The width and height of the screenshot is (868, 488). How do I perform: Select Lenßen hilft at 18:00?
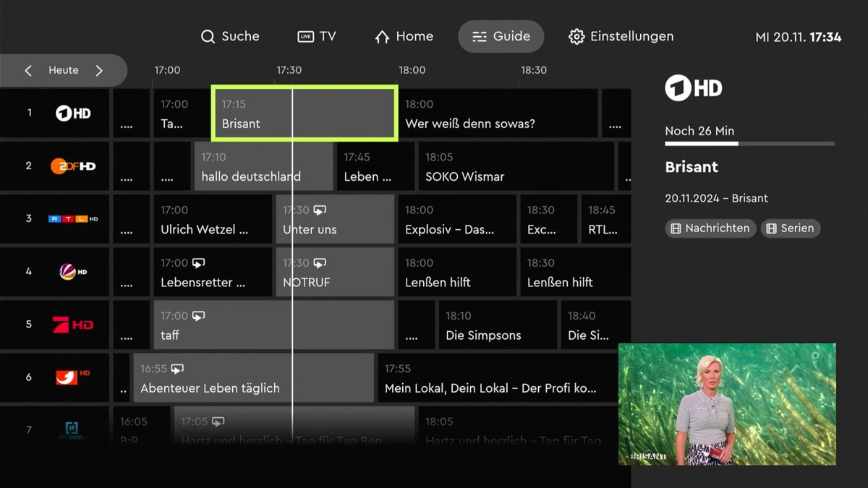click(x=457, y=272)
